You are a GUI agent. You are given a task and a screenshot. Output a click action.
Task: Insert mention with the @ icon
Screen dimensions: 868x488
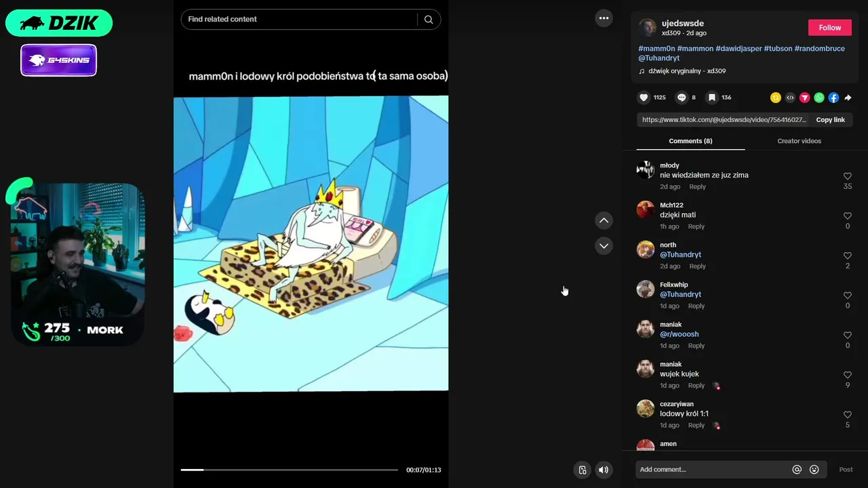(x=797, y=470)
